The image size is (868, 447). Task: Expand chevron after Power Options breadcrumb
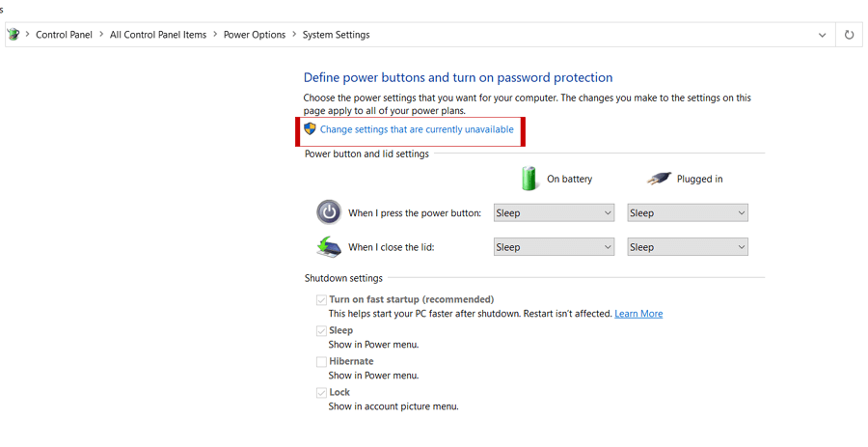point(294,35)
